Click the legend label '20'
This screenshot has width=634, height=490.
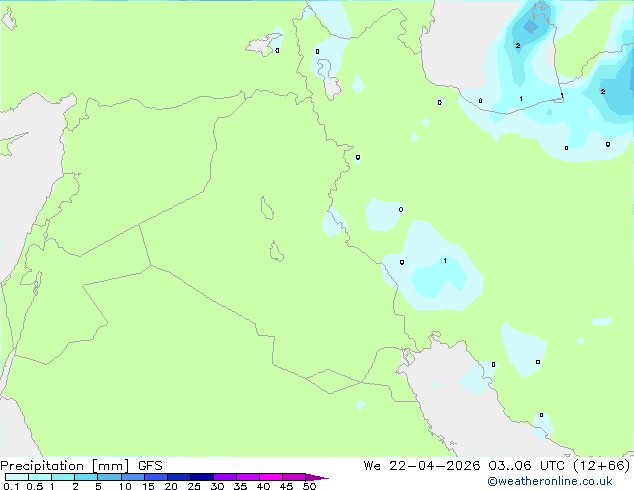point(171,486)
